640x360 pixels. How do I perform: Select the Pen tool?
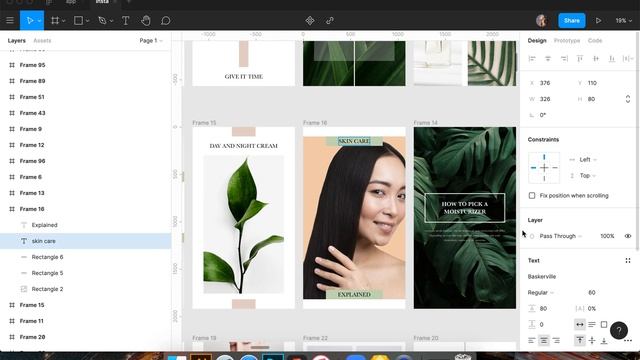click(x=102, y=20)
